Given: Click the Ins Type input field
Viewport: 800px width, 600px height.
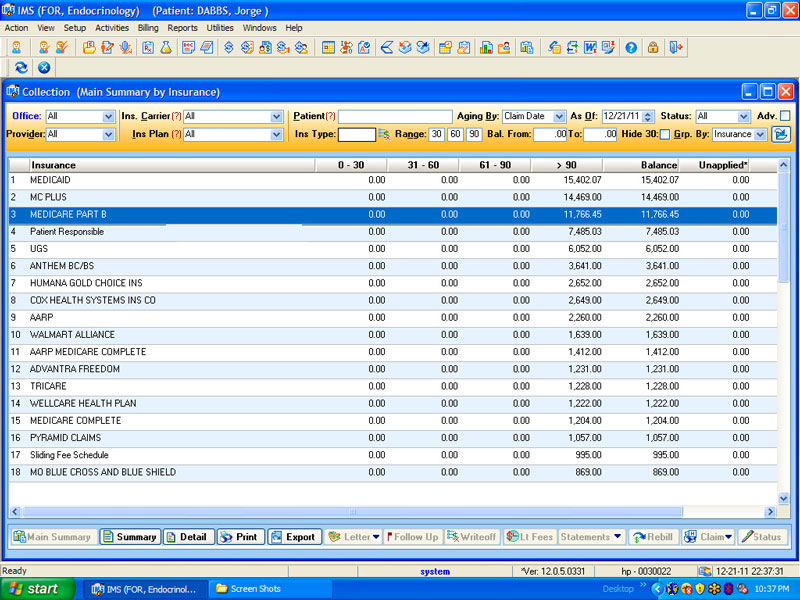Looking at the screenshot, I should point(357,134).
